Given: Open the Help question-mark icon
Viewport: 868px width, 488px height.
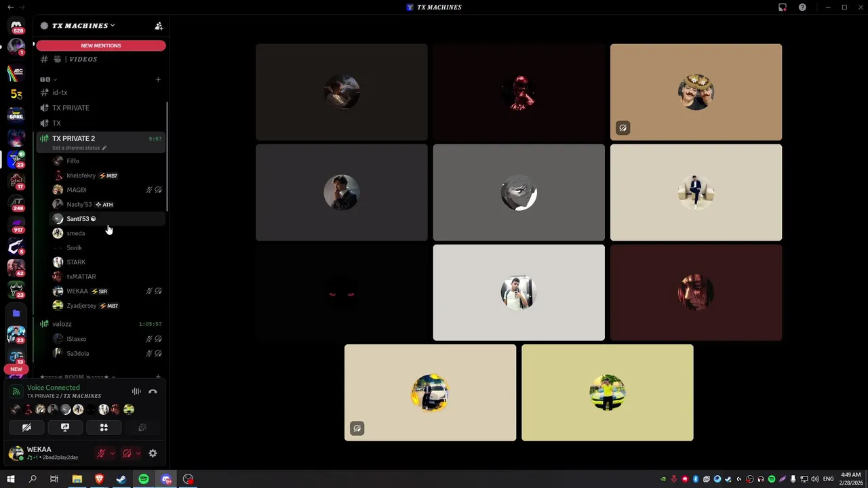Looking at the screenshot, I should [802, 7].
